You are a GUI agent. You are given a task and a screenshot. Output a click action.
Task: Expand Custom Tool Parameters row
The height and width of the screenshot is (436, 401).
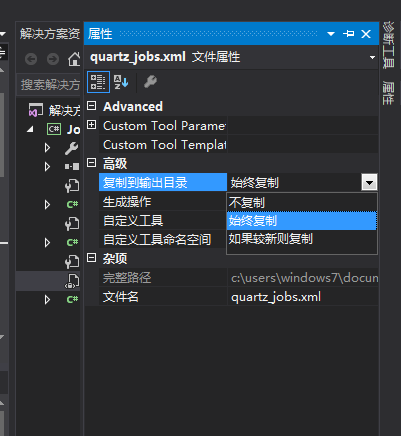point(91,125)
